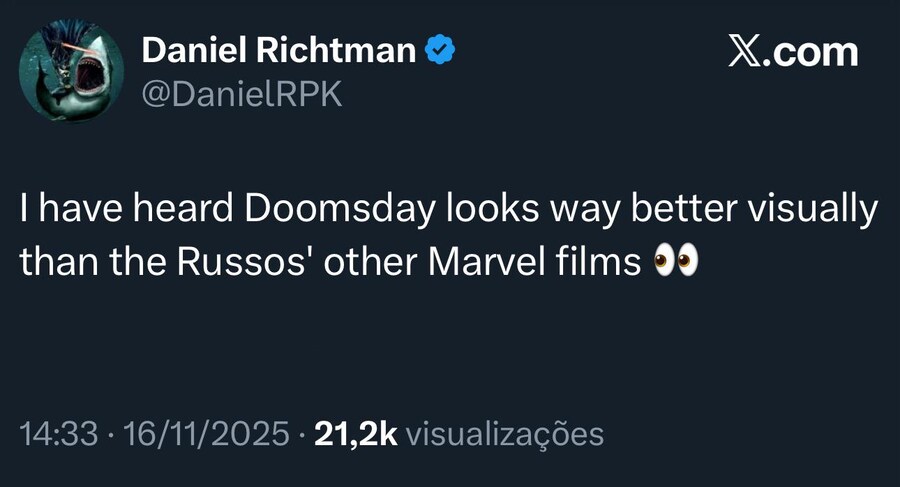Open the Daniel Richtman display name link
Image resolution: width=900 pixels, height=487 pixels.
point(279,49)
